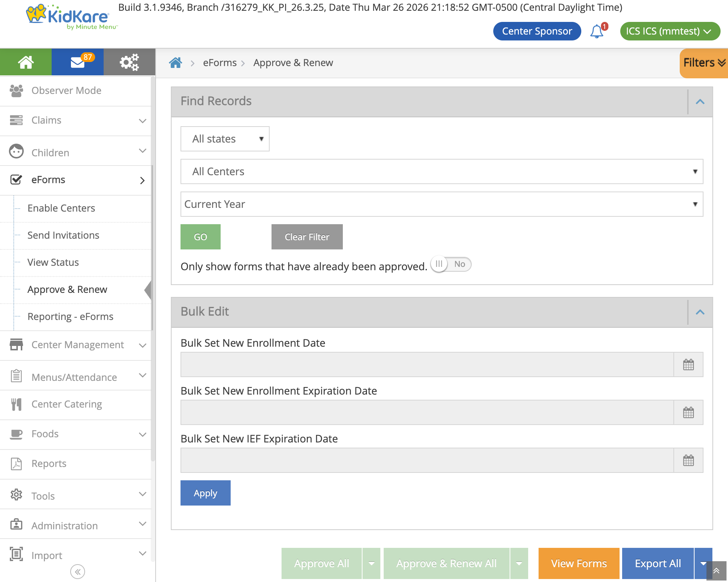Open the 'All states' dropdown

(x=225, y=139)
